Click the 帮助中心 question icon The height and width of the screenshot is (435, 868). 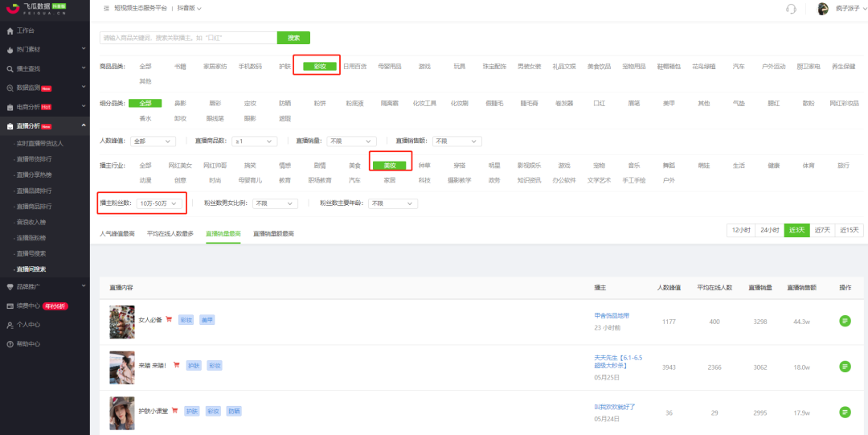10,343
